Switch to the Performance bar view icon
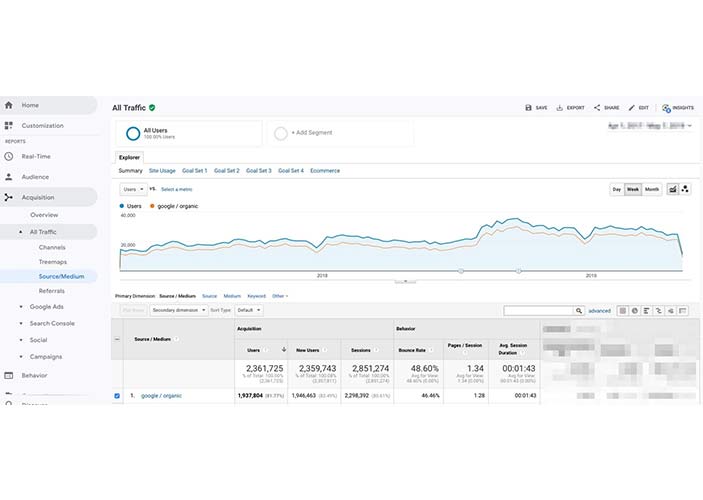Viewport: 703px width, 500px height. coord(647,310)
